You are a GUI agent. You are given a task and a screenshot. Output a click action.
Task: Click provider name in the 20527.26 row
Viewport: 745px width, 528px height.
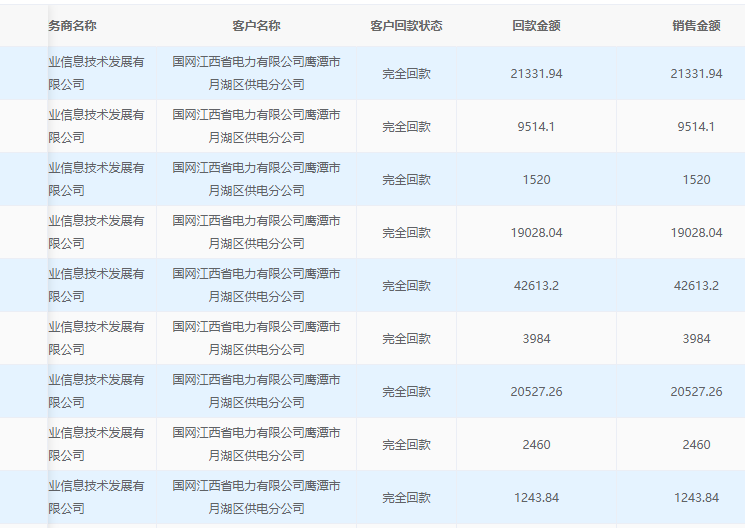point(96,391)
